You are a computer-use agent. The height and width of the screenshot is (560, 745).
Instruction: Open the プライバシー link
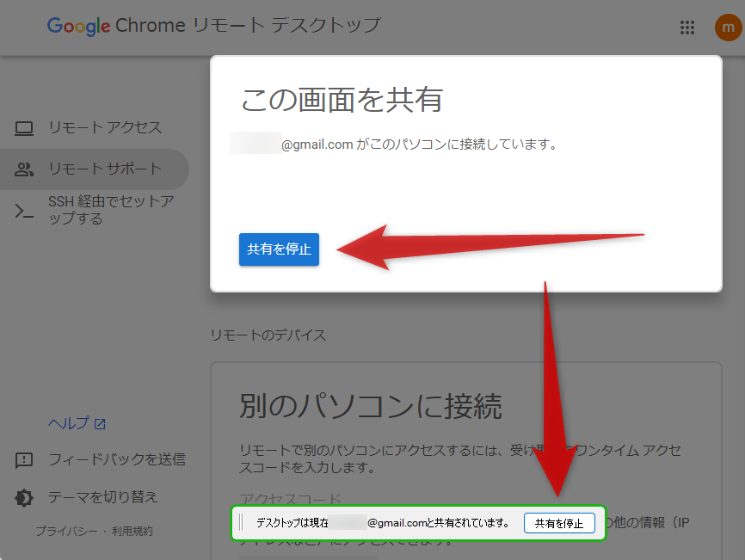[66, 531]
